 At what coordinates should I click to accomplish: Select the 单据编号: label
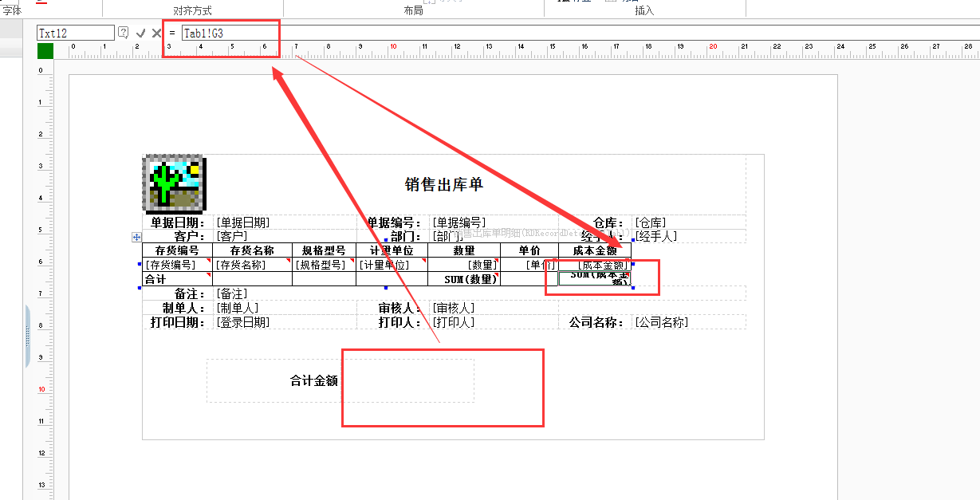click(396, 222)
